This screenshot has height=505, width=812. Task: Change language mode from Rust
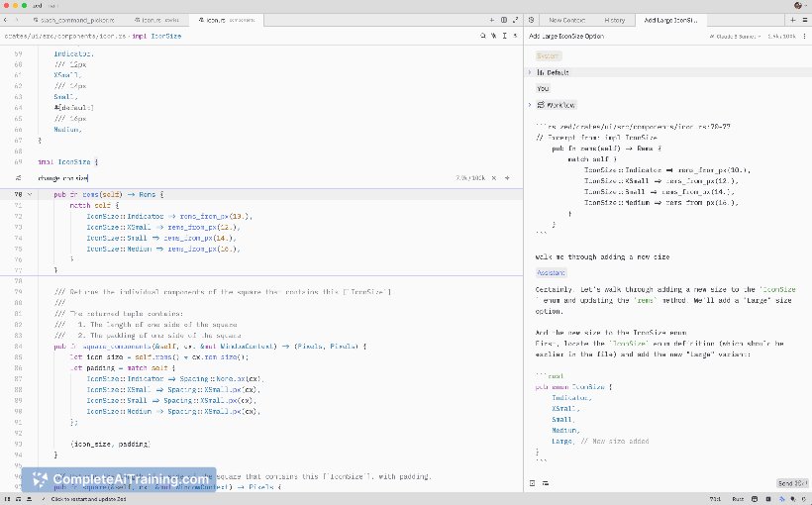click(738, 499)
